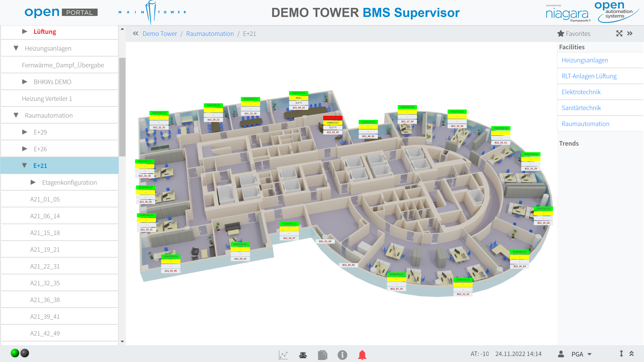Open the info icon
Viewport: 644px width, 362px height.
click(x=342, y=354)
